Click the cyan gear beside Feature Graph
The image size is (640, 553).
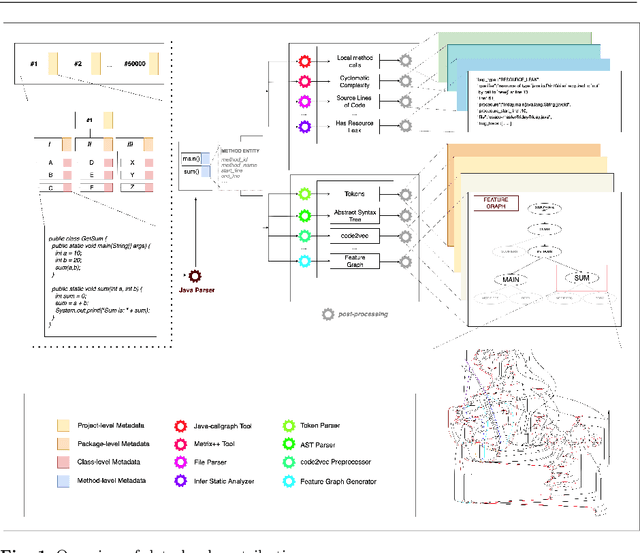pos(303,261)
